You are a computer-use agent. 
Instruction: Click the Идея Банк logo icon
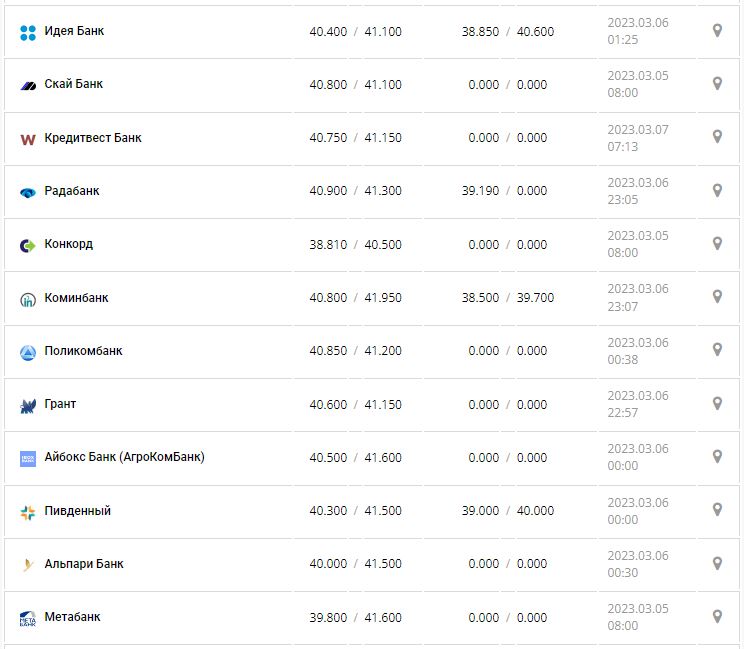pyautogui.click(x=28, y=32)
